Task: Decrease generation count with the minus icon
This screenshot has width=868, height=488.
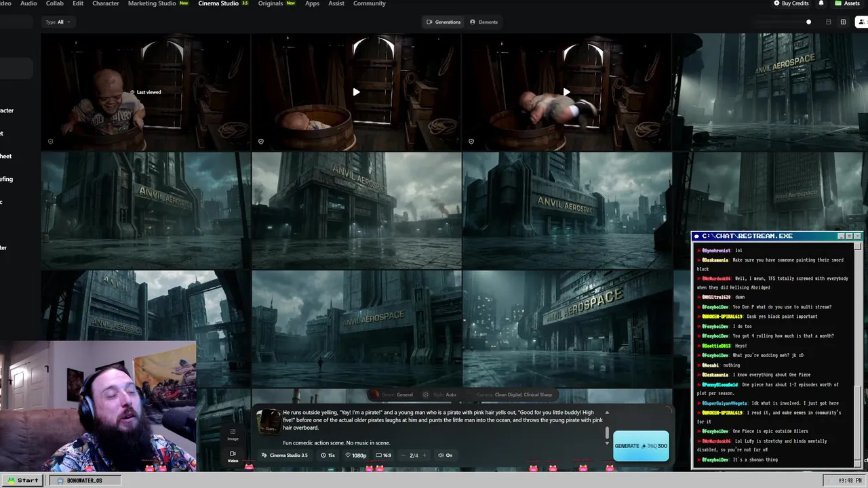Action: pyautogui.click(x=403, y=455)
